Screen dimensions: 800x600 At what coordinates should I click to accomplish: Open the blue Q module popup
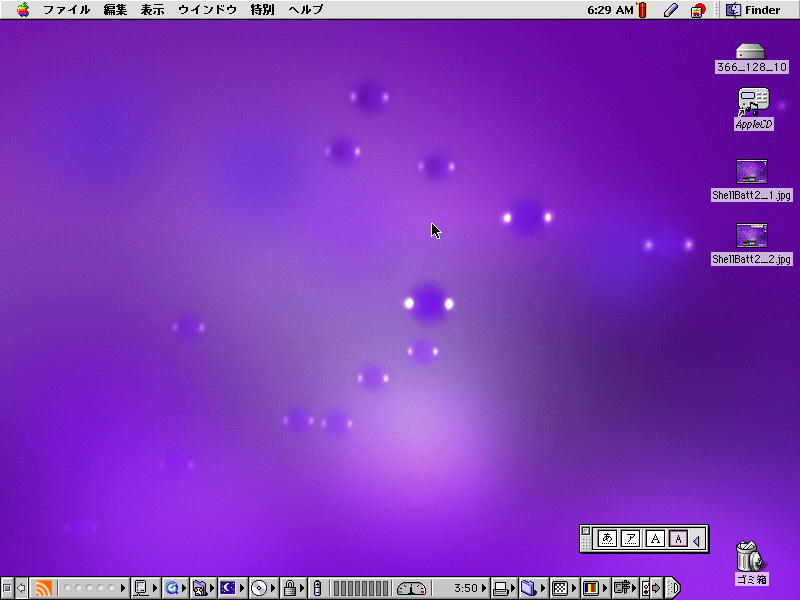pos(176,588)
